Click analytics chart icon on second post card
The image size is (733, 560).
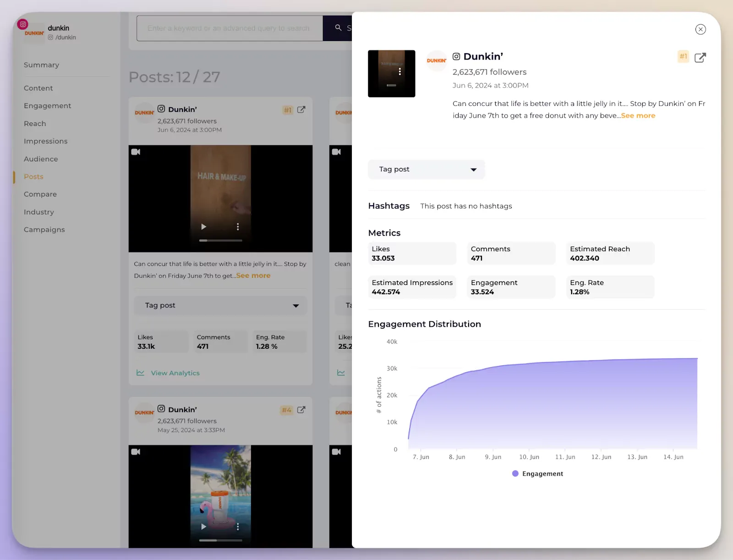(x=341, y=373)
